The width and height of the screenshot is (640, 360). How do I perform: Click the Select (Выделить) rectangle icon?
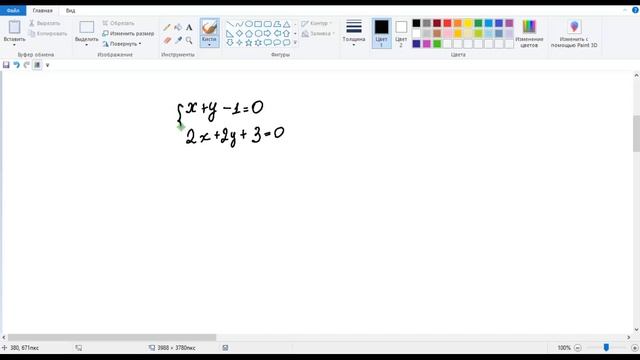87,27
